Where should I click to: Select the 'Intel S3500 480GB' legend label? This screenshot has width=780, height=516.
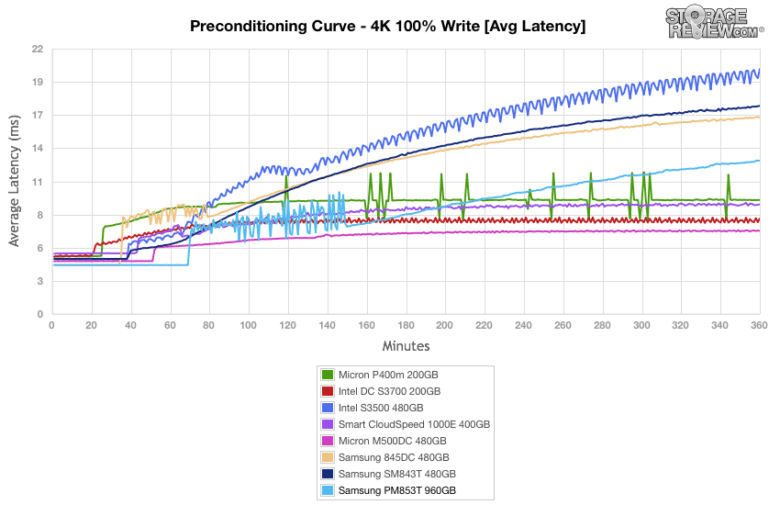coord(381,408)
